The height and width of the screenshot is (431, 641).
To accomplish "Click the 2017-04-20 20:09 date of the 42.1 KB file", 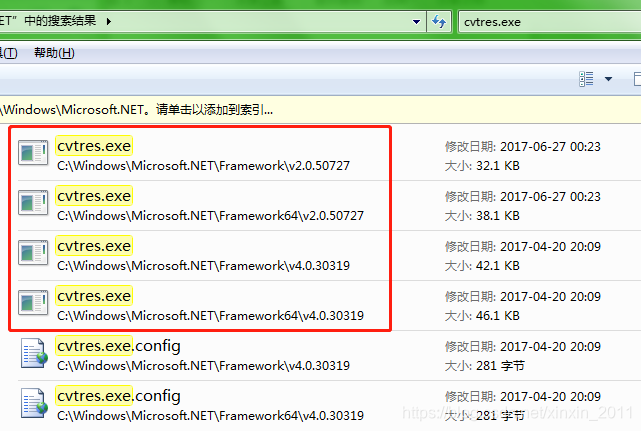I will 550,246.
